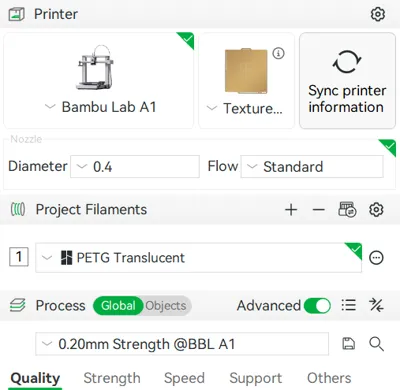Open Project Filaments settings gear
The width and height of the screenshot is (400, 390).
tap(376, 210)
